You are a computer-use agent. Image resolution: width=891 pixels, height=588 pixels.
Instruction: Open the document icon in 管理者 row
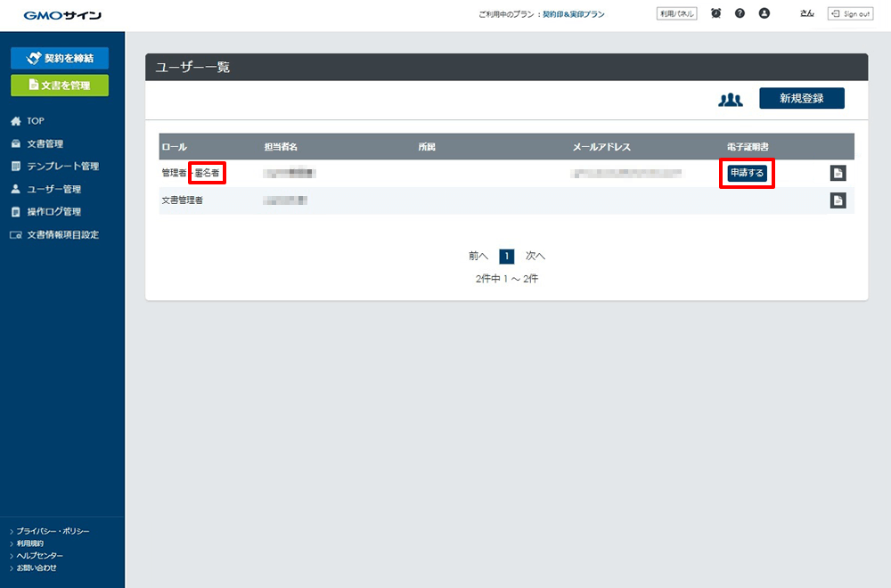(838, 173)
